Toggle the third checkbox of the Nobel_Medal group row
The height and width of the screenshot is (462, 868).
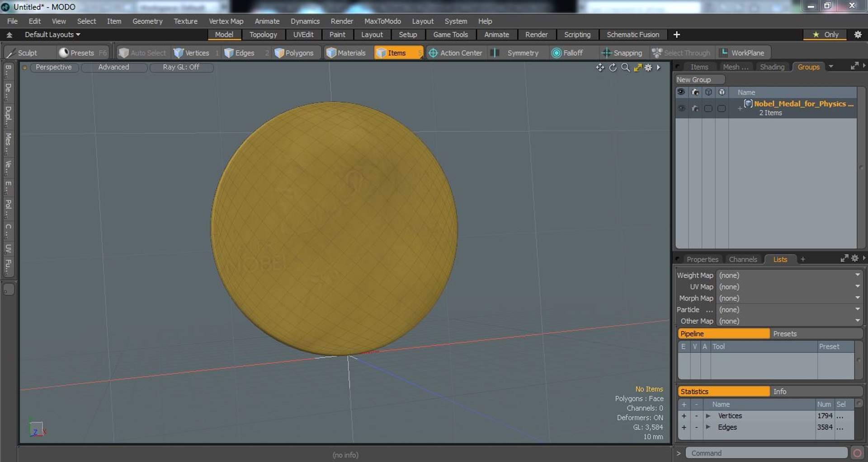click(x=708, y=108)
